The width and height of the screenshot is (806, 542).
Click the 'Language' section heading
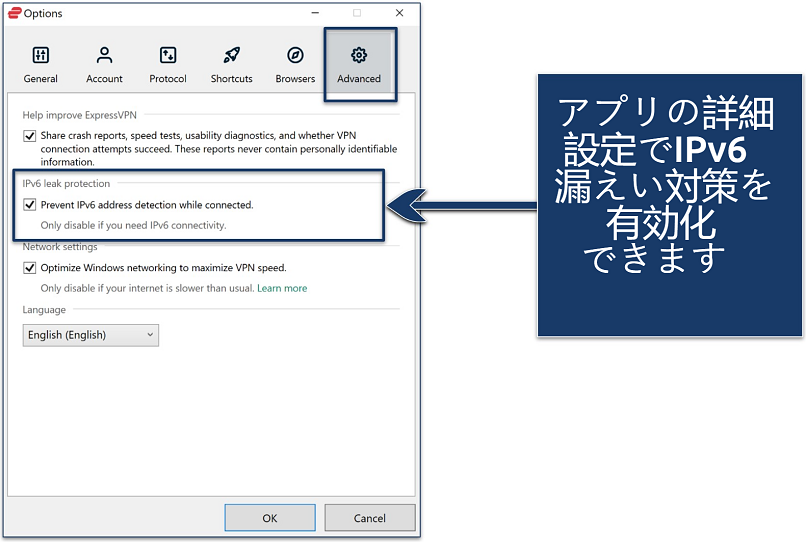[44, 310]
